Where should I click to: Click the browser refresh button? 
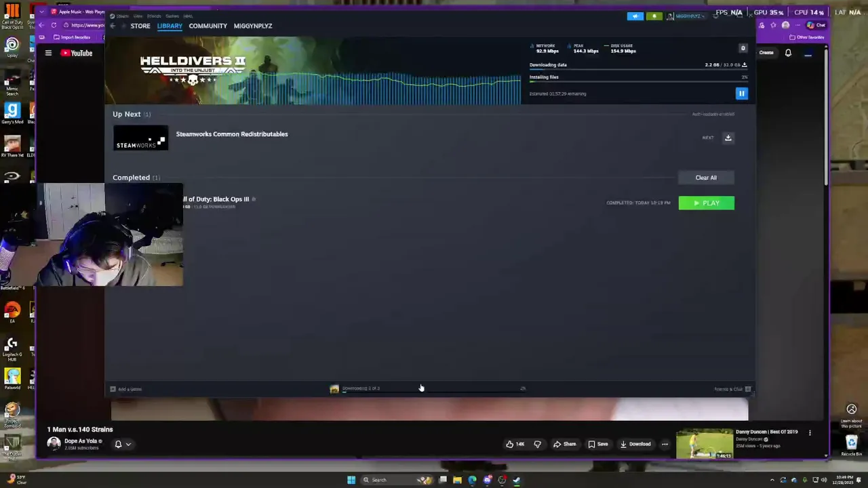[x=54, y=25]
